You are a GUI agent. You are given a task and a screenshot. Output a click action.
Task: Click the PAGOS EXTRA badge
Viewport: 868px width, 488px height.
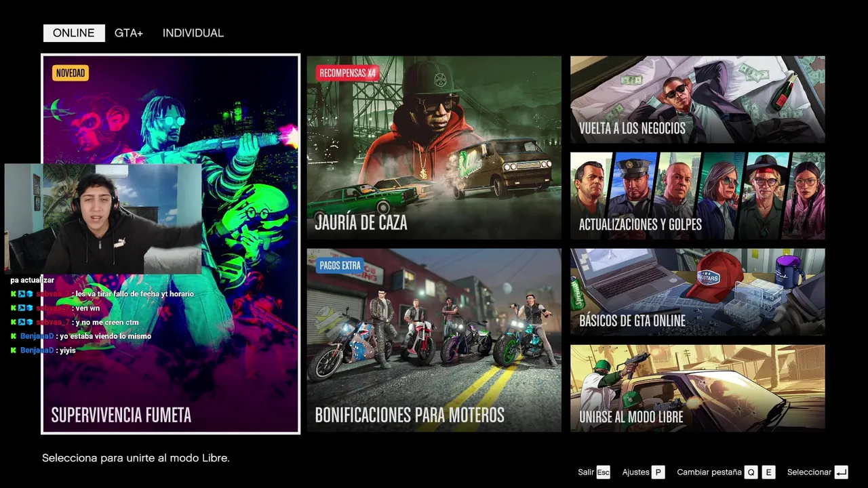(x=340, y=266)
